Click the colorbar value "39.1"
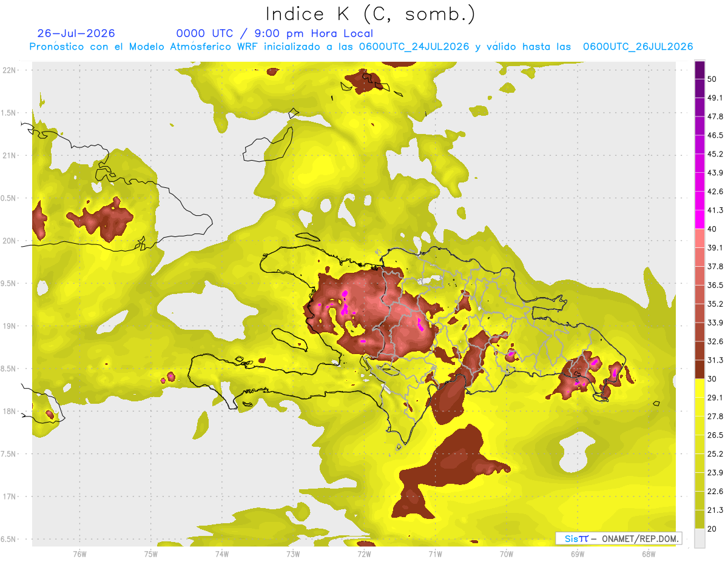Screen dimensions: 728x562 (715, 247)
